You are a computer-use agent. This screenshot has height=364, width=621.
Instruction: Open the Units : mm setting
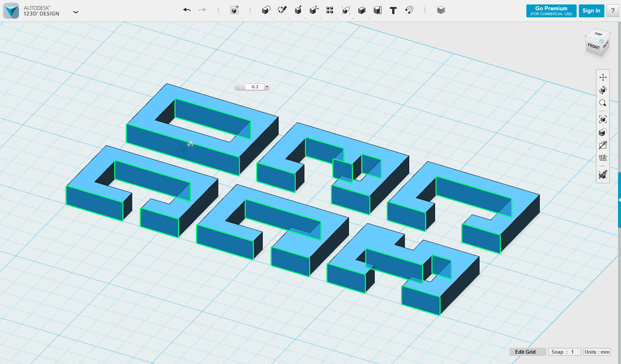(x=597, y=352)
